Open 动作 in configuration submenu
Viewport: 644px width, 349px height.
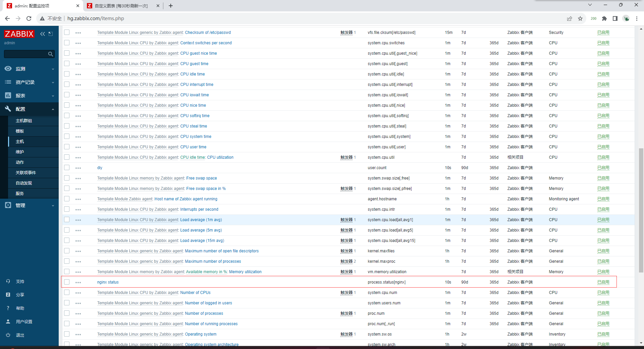20,162
